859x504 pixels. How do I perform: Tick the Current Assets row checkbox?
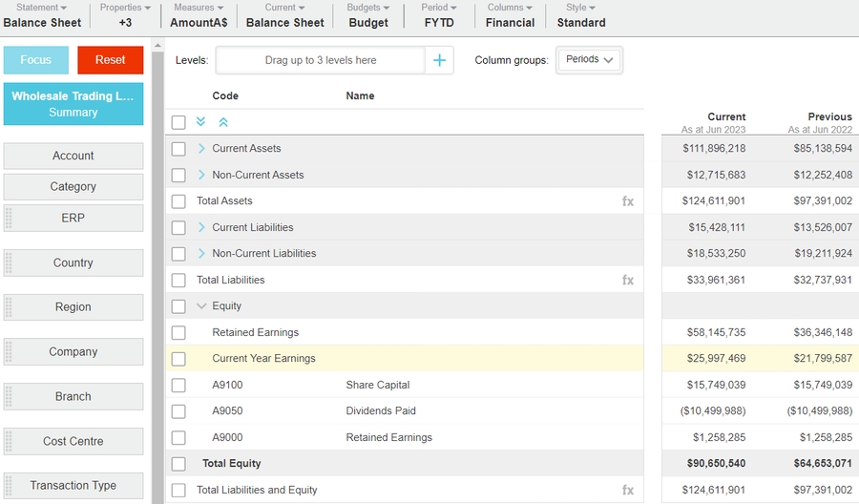coord(178,149)
